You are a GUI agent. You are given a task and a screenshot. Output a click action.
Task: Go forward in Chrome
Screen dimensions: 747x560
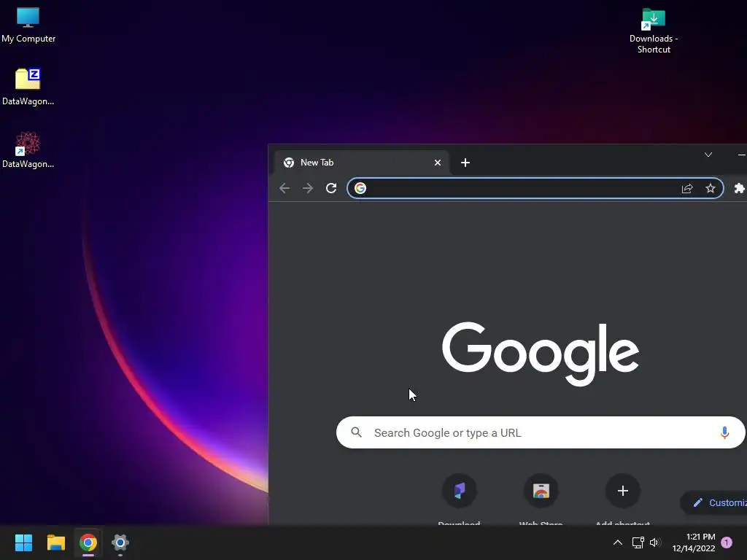pyautogui.click(x=308, y=188)
